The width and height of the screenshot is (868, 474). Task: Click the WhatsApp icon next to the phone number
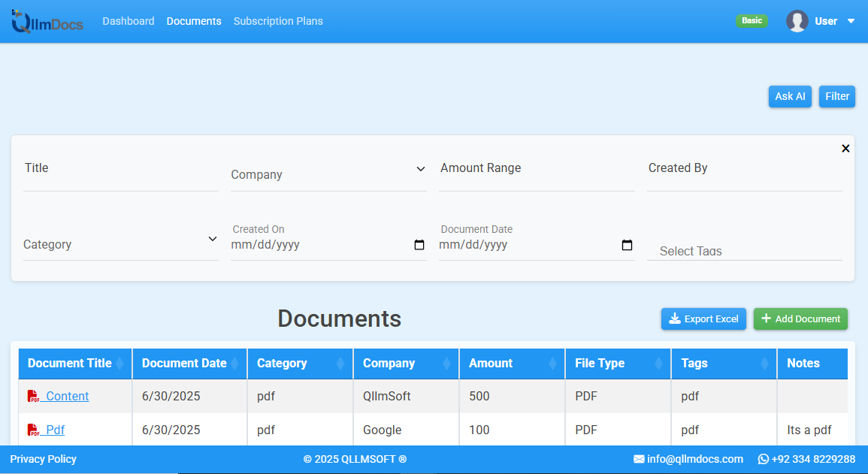coord(763,459)
